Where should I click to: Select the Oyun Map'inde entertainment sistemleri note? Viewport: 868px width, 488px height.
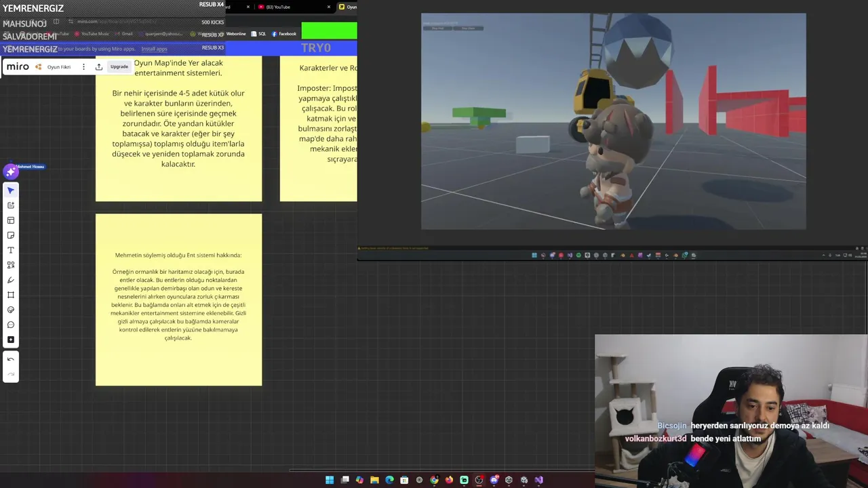coord(178,129)
